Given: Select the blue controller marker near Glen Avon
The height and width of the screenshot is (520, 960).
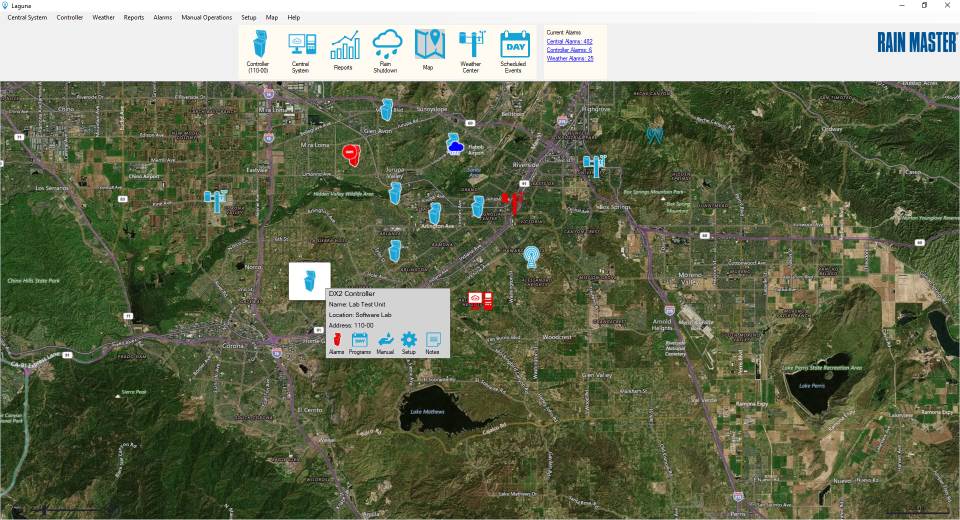Looking at the screenshot, I should (x=386, y=110).
